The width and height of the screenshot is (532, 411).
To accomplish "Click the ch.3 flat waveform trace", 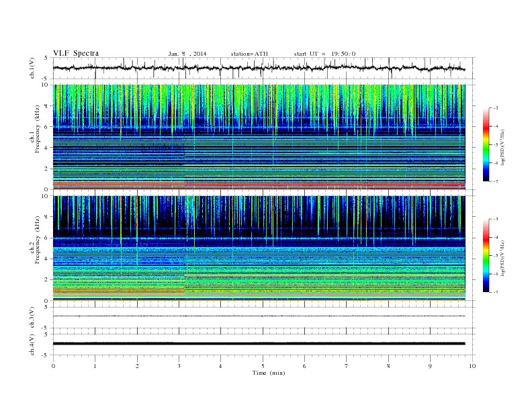I will click(x=259, y=316).
